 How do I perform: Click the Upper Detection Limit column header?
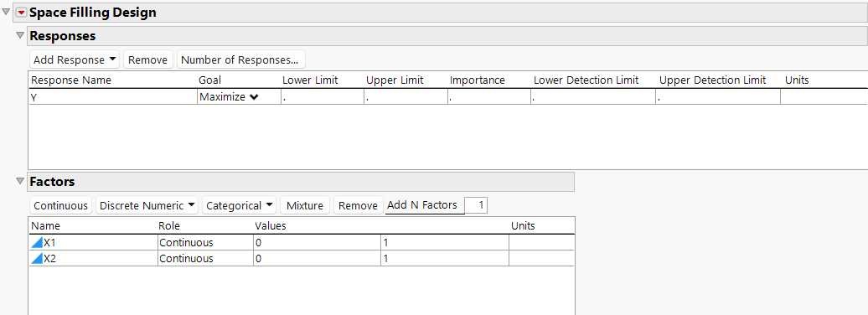712,80
